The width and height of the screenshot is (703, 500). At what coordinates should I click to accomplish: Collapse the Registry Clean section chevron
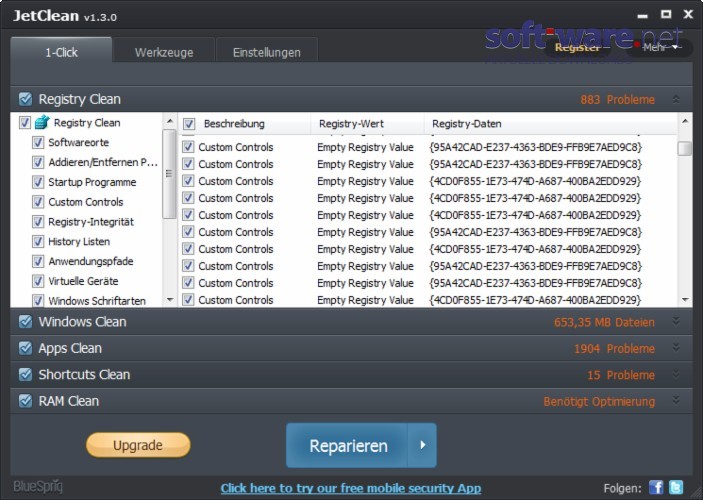(x=676, y=99)
